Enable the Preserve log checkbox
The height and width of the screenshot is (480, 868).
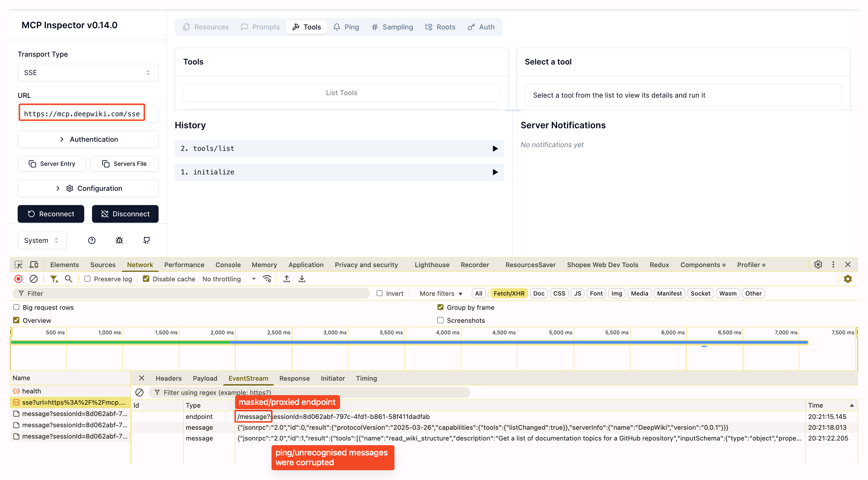(x=87, y=279)
